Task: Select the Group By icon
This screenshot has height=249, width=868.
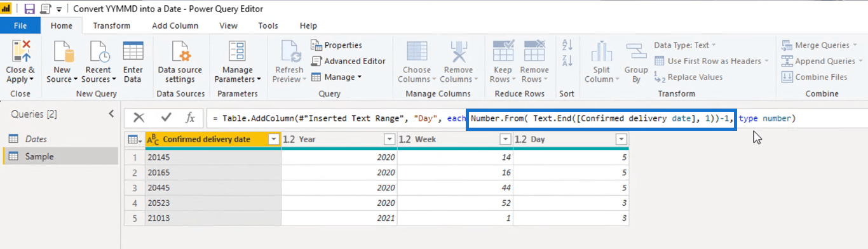Action: (x=635, y=51)
